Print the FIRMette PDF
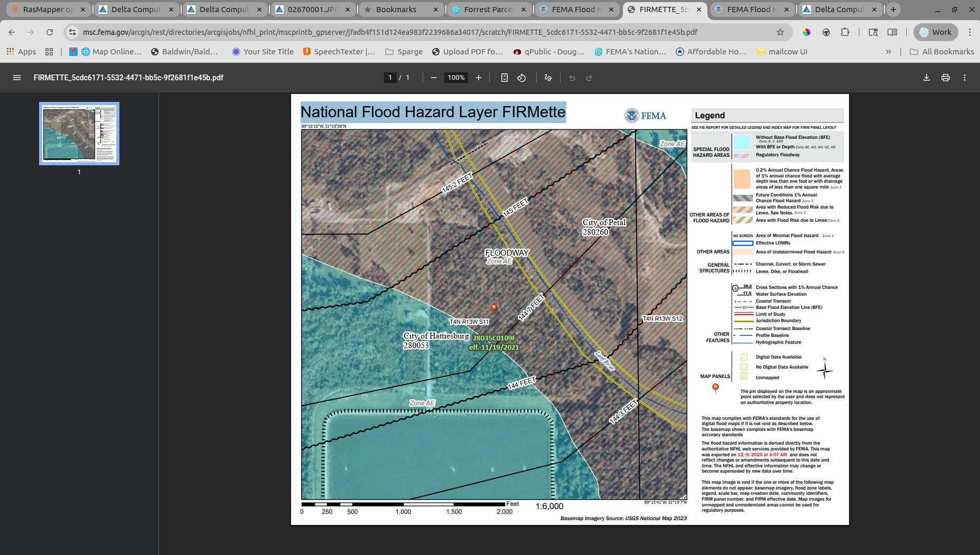980x555 pixels. (x=946, y=78)
